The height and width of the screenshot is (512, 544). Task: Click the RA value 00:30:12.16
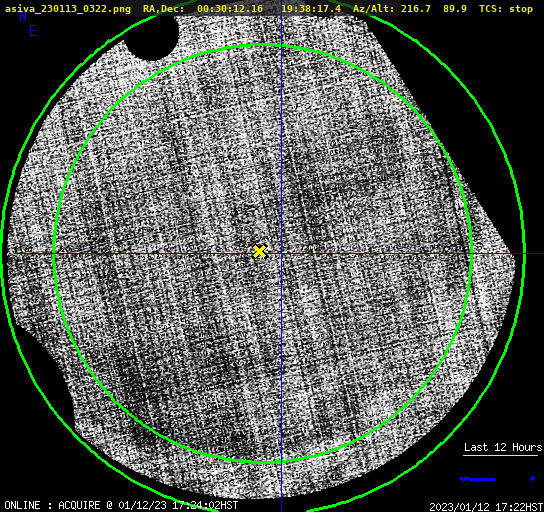(x=230, y=9)
